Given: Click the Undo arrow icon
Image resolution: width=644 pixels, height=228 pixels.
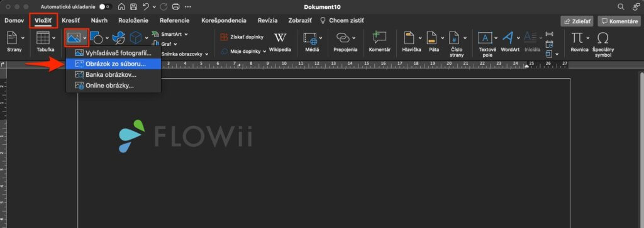Looking at the screenshot, I should pyautogui.click(x=145, y=6).
